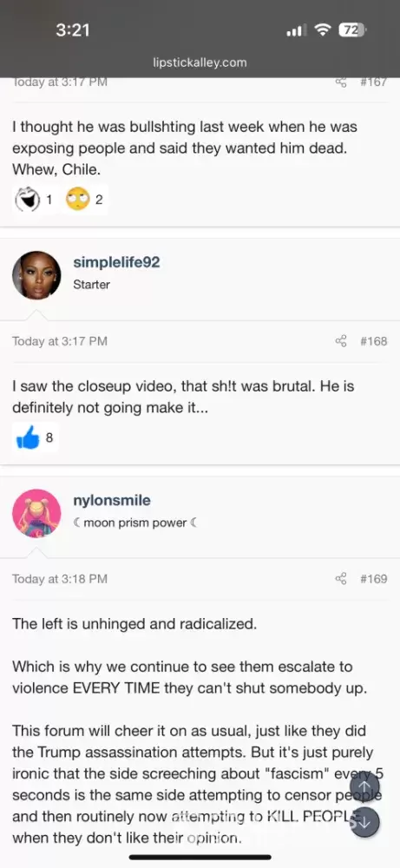
Task: Tap the eye-roll emoji reaction
Action: pyautogui.click(x=78, y=200)
